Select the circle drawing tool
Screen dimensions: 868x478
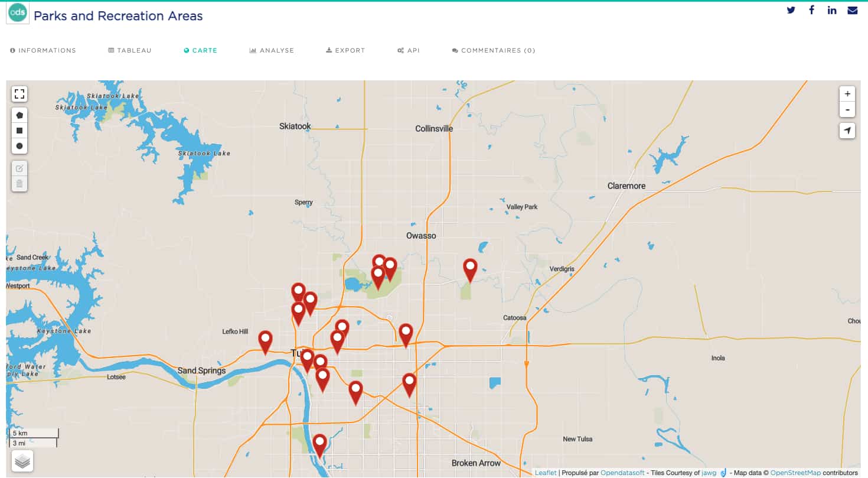tap(19, 146)
